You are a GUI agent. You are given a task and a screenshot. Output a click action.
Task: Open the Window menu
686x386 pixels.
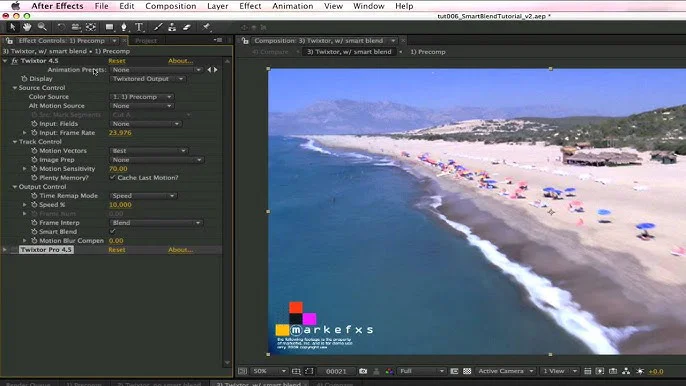point(368,6)
